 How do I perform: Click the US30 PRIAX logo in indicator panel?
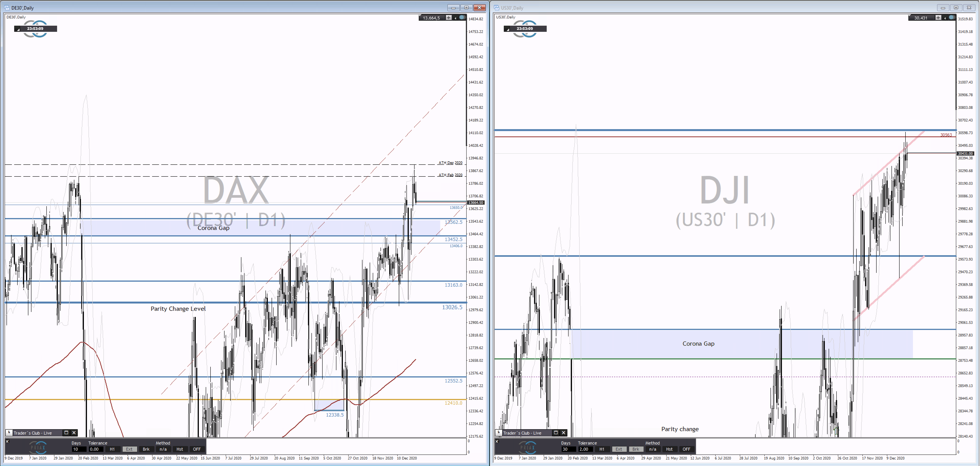528,447
